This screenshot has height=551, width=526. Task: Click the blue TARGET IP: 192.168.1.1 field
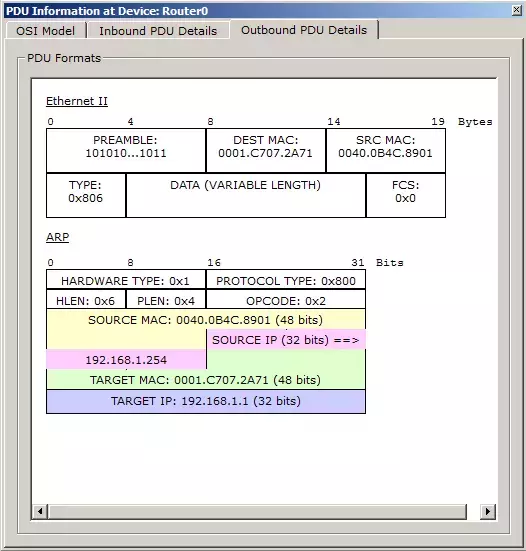[x=206, y=401]
